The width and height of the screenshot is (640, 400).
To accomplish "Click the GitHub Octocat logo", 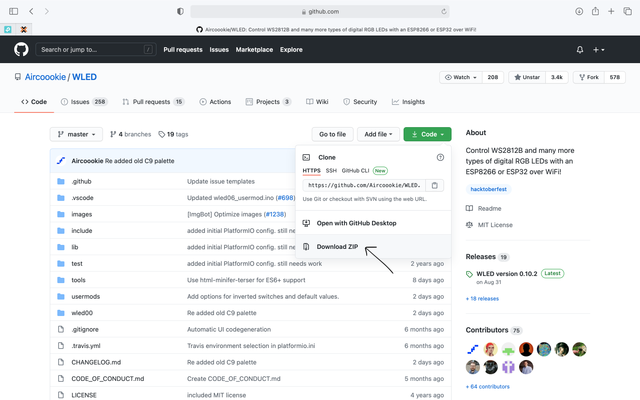I will click(21, 49).
